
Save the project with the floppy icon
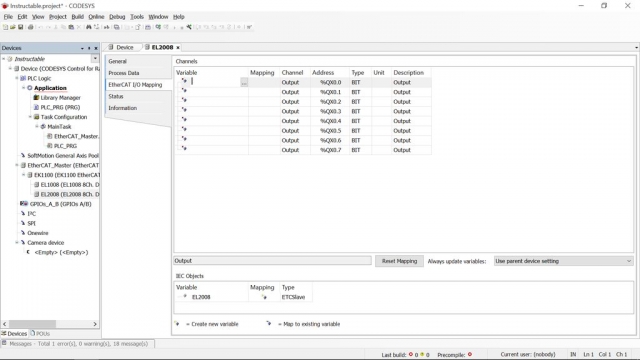pos(20,27)
